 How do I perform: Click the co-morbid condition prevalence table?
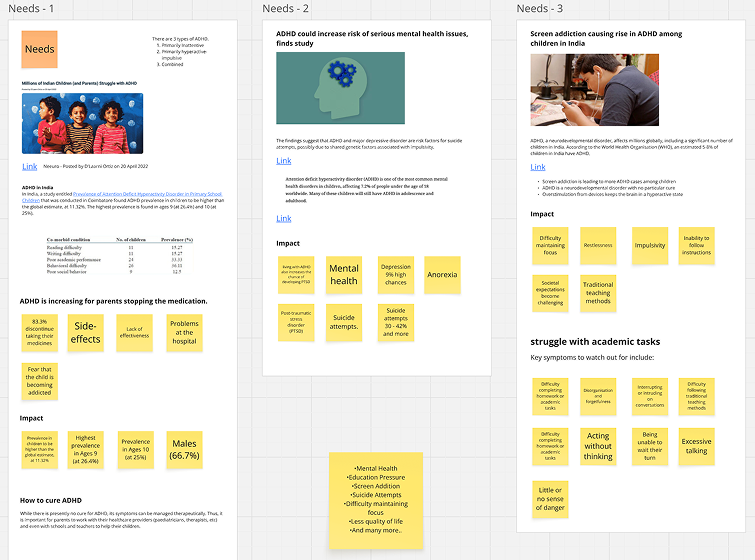pos(120,257)
